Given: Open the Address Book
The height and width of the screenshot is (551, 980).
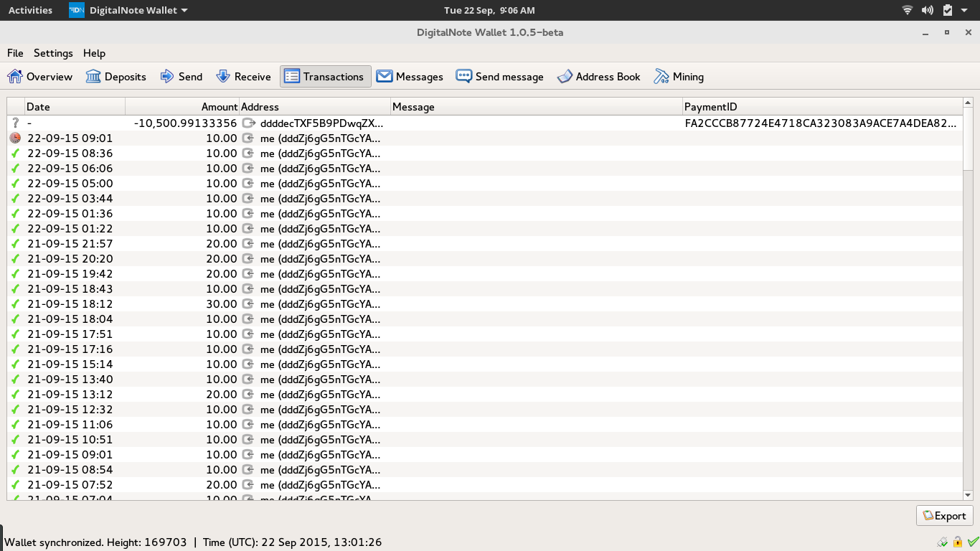Looking at the screenshot, I should 599,77.
